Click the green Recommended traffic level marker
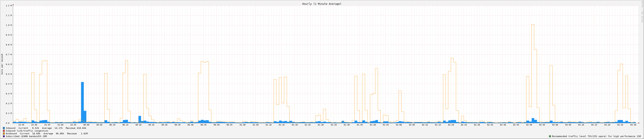 coord(550,136)
